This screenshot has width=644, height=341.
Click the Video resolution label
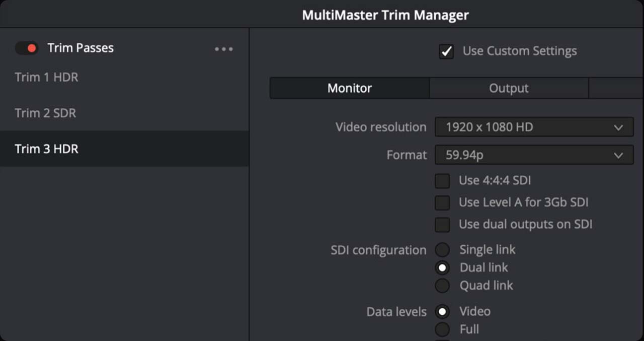point(381,127)
